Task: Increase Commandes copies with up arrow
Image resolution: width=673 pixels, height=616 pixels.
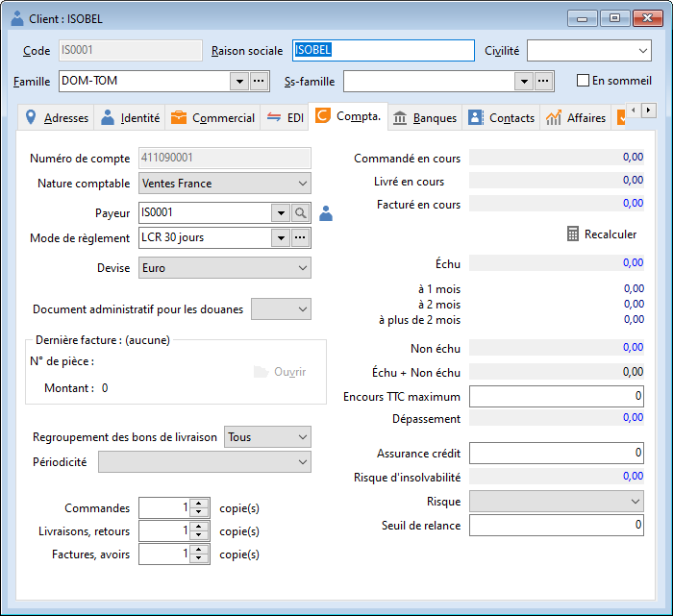Action: [x=198, y=504]
